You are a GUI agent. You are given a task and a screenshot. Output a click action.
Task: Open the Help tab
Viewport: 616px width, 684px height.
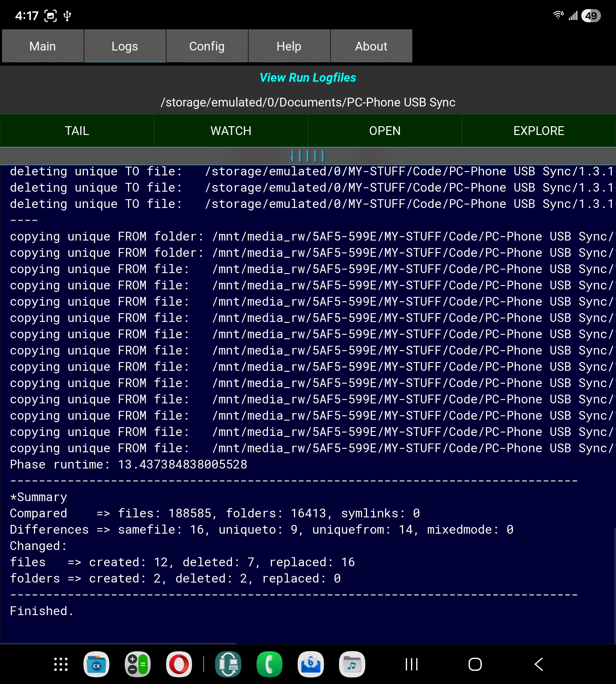(x=289, y=46)
